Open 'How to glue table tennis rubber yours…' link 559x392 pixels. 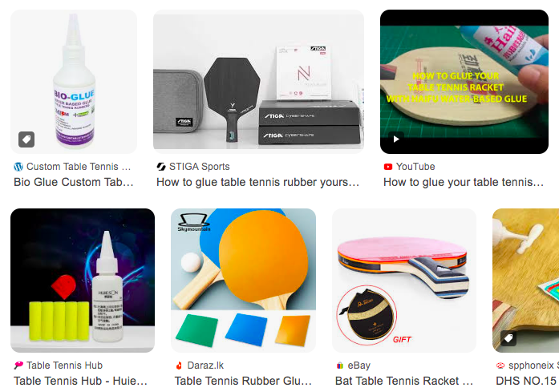point(257,182)
